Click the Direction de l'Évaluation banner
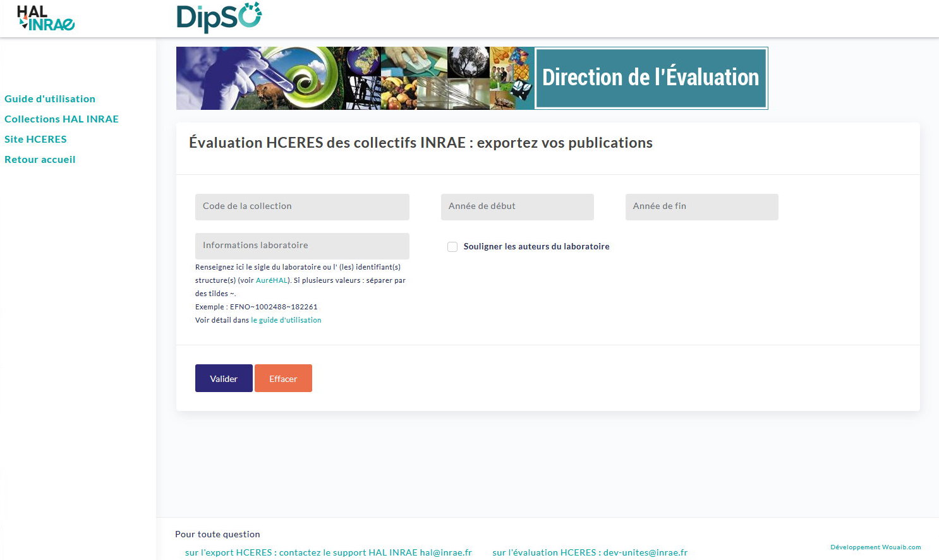939x560 pixels. tap(472, 78)
